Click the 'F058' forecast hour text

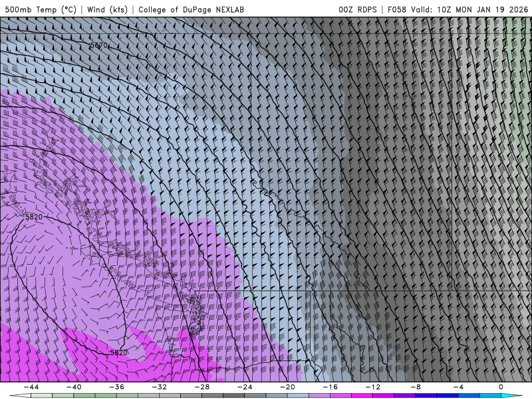point(396,9)
